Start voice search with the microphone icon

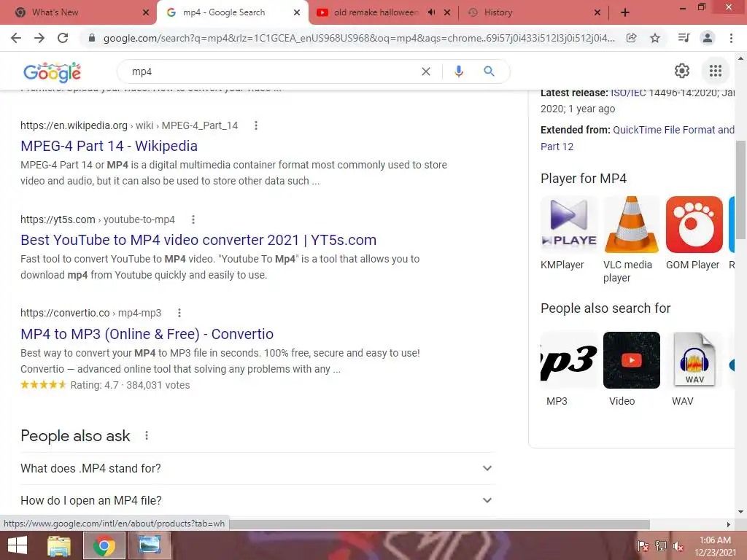click(x=458, y=71)
